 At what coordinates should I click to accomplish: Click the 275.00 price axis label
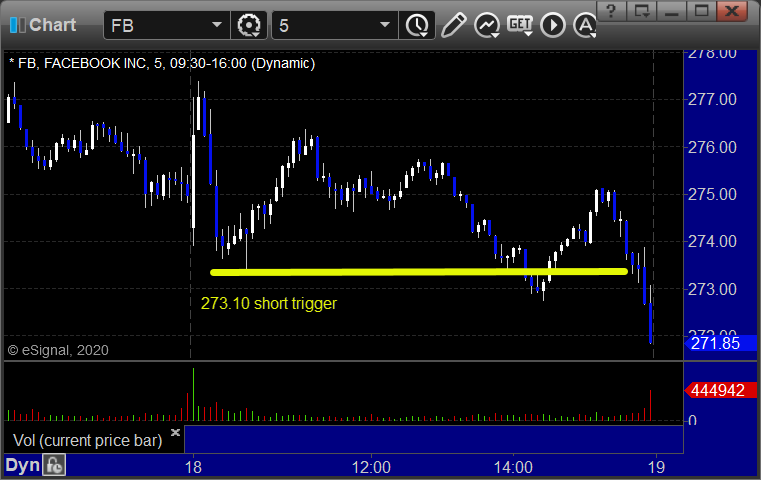tap(712, 194)
